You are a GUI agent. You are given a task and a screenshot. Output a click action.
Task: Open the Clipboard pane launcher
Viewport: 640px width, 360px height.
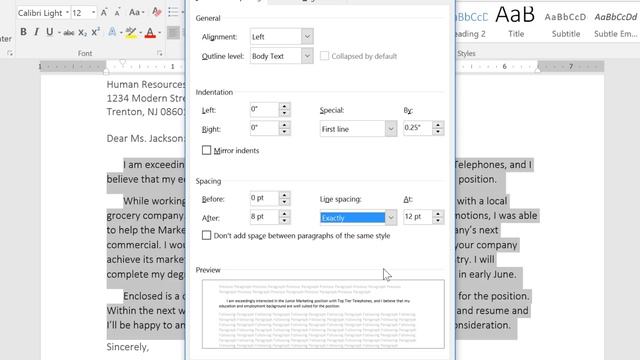[x=10, y=53]
